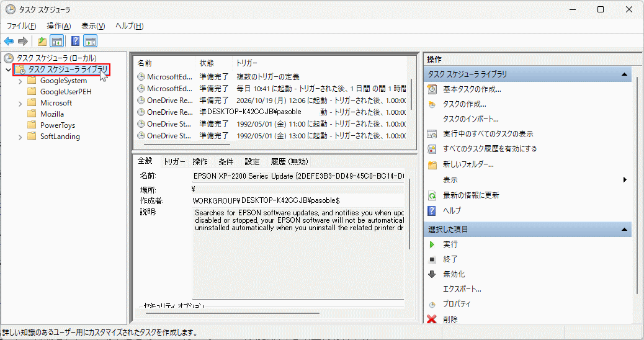This screenshot has height=340, width=644.
Task: Click 基本タスクの作成... action
Action: point(472,89)
